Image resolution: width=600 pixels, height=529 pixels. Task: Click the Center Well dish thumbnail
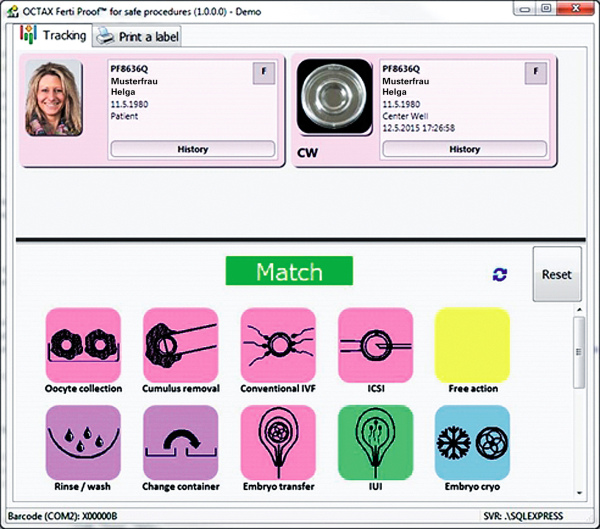coord(334,96)
